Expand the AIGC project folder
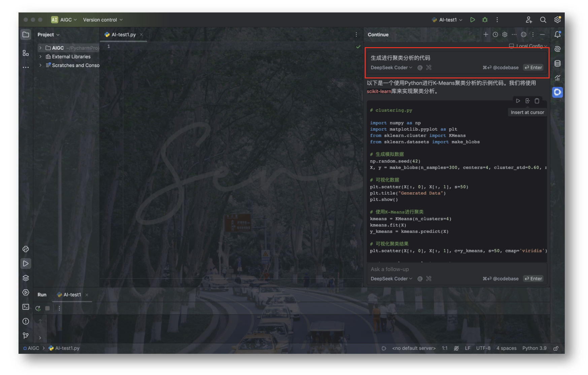 click(x=40, y=48)
